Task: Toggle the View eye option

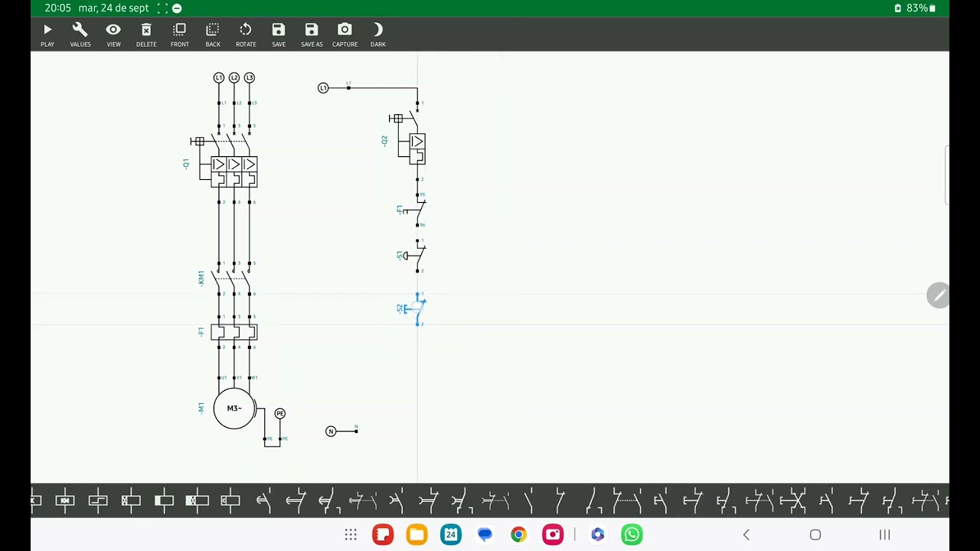Action: [x=113, y=34]
